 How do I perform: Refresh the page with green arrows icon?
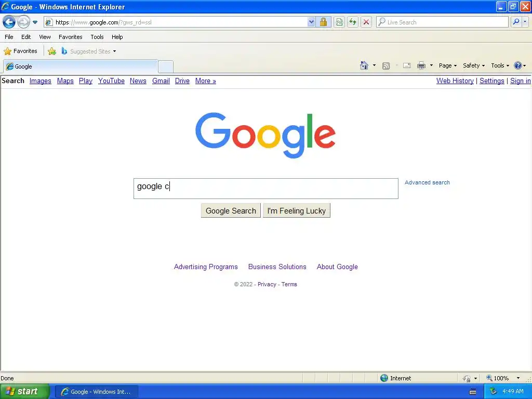tap(353, 22)
